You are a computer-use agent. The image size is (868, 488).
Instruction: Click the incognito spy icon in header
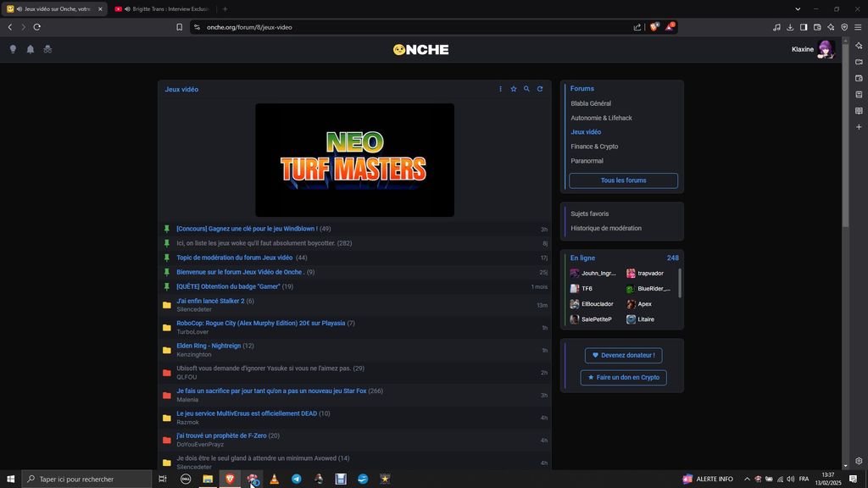tap(47, 49)
